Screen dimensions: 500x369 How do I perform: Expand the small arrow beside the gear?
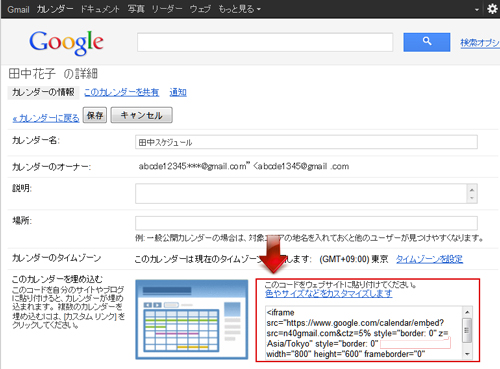click(x=477, y=10)
